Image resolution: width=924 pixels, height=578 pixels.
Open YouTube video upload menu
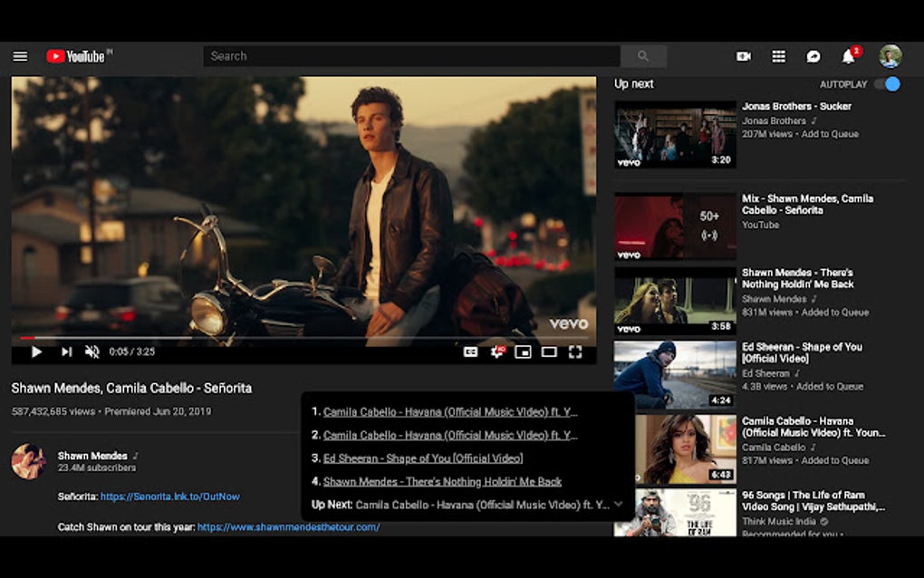[x=743, y=56]
